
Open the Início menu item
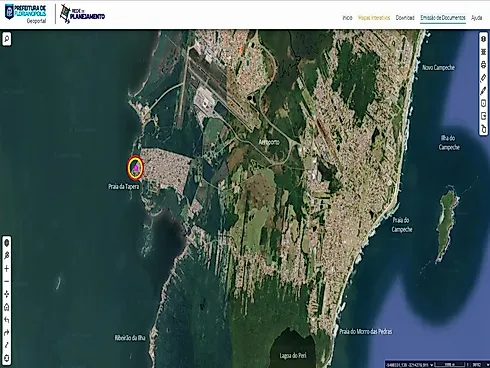[x=347, y=18]
